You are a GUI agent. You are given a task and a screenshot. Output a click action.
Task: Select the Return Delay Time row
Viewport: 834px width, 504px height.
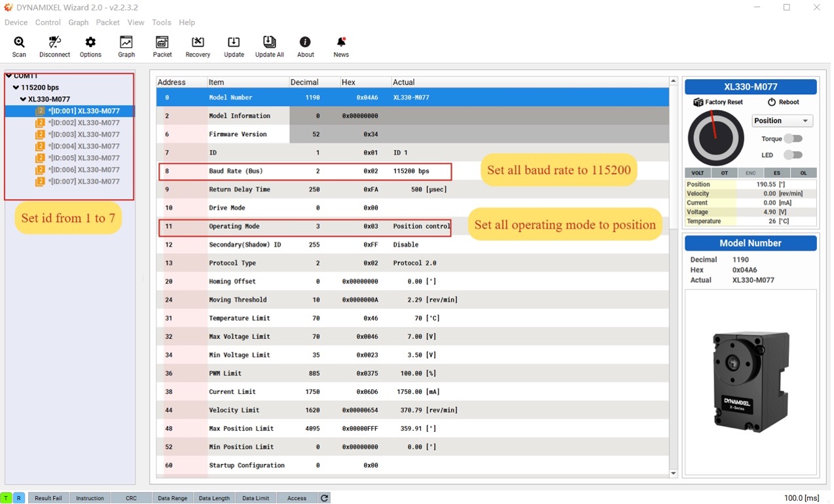coord(412,190)
